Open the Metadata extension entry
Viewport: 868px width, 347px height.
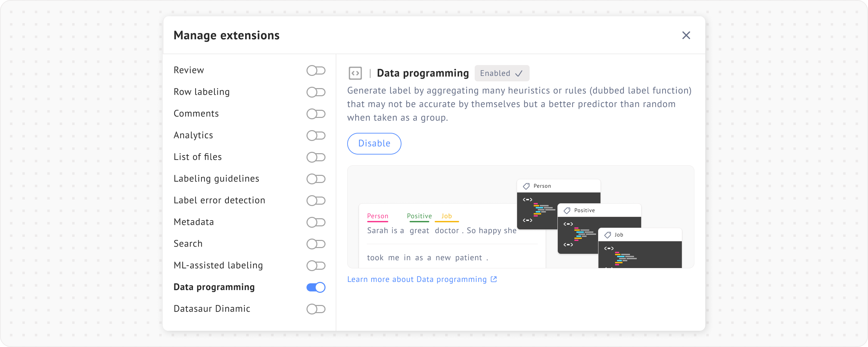click(x=194, y=222)
